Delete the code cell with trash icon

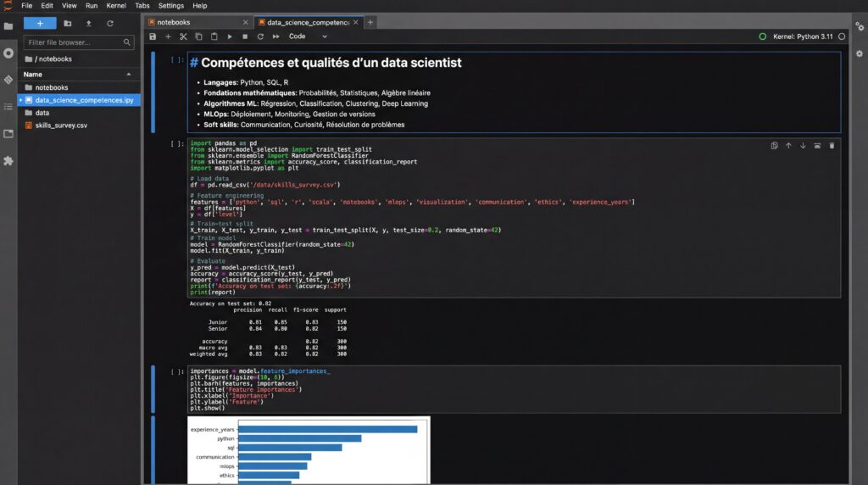[x=832, y=146]
